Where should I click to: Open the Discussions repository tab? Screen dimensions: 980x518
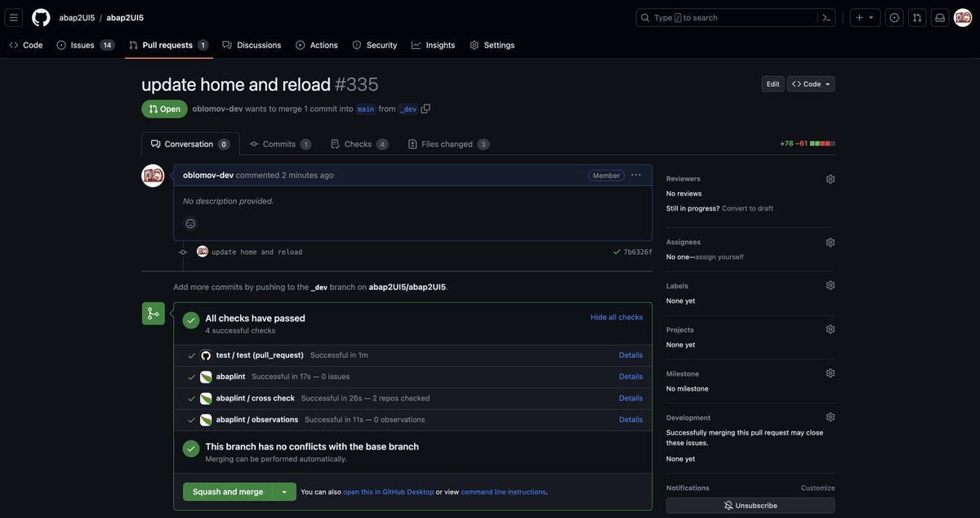(252, 45)
